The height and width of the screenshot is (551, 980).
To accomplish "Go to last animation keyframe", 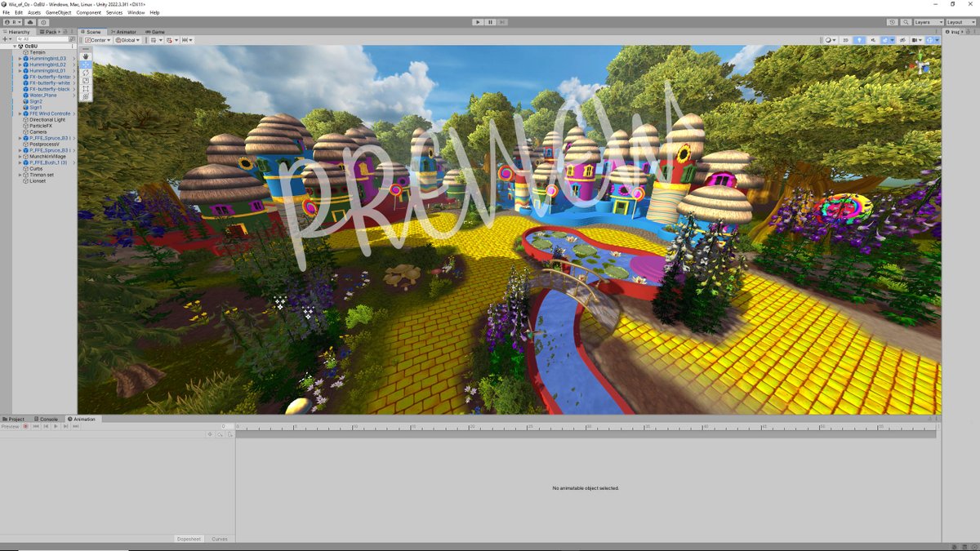I will coord(75,426).
